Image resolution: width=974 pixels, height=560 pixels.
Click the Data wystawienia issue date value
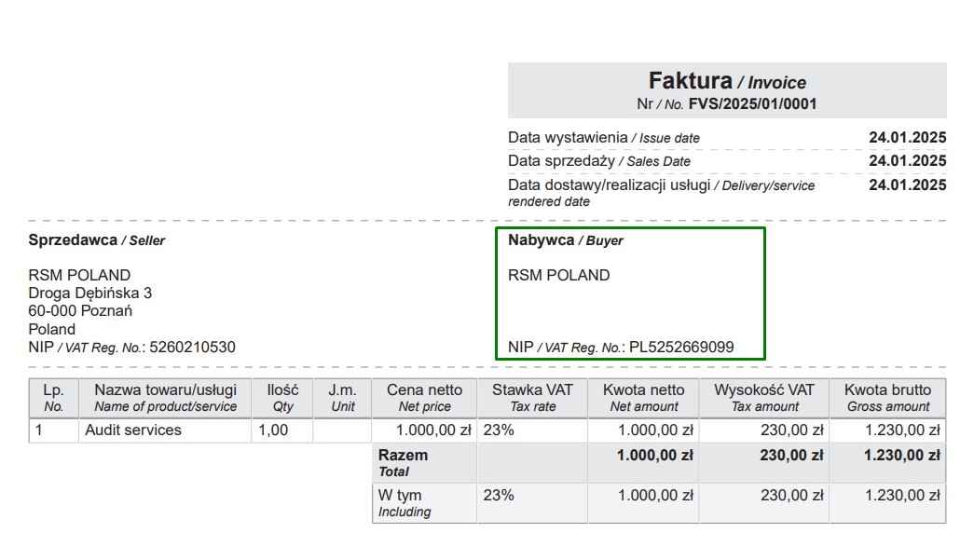tap(907, 138)
